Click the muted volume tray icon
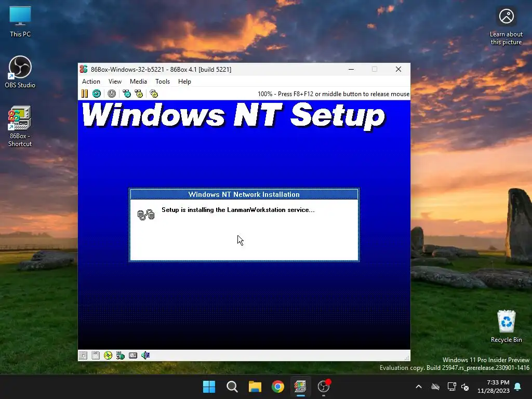Viewport: 532px width, 399px height. pyautogui.click(x=465, y=387)
